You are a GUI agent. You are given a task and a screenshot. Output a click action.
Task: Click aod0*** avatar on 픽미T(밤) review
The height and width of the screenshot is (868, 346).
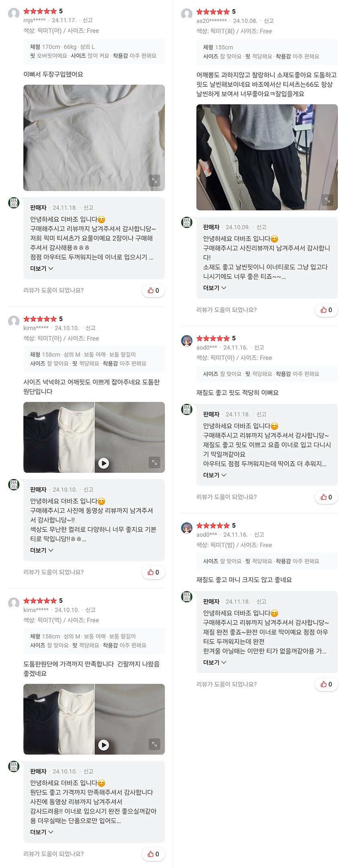187,528
